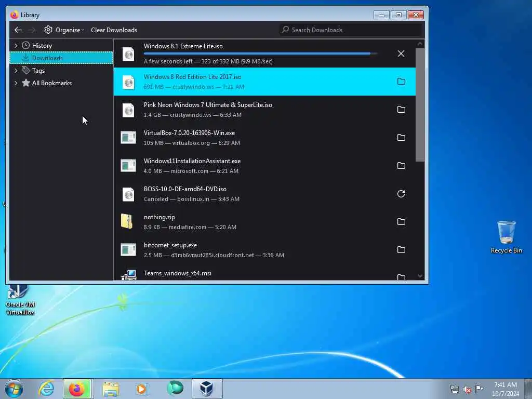Click the Windows 8.1 Extreme Lite download progress bar

coord(261,54)
